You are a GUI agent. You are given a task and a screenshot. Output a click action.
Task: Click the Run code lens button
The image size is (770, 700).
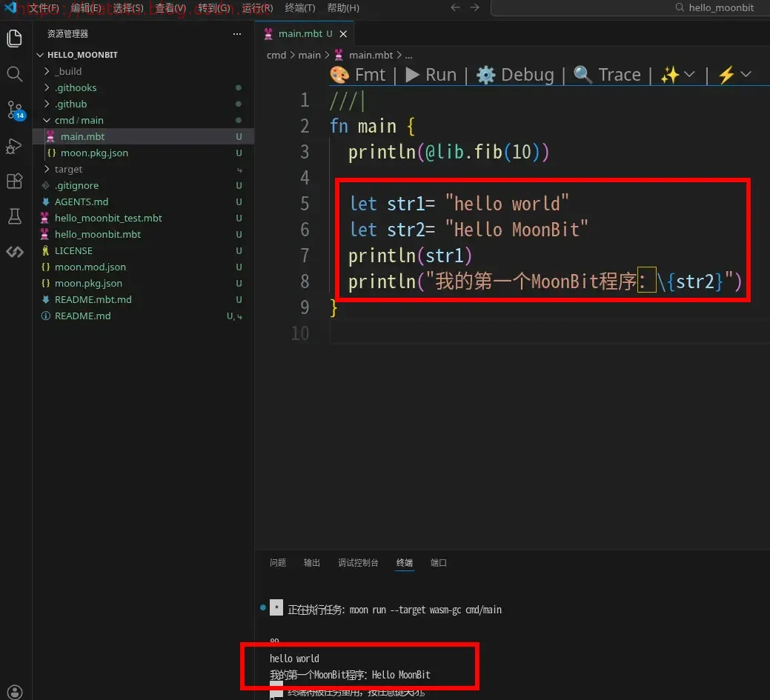click(x=431, y=75)
